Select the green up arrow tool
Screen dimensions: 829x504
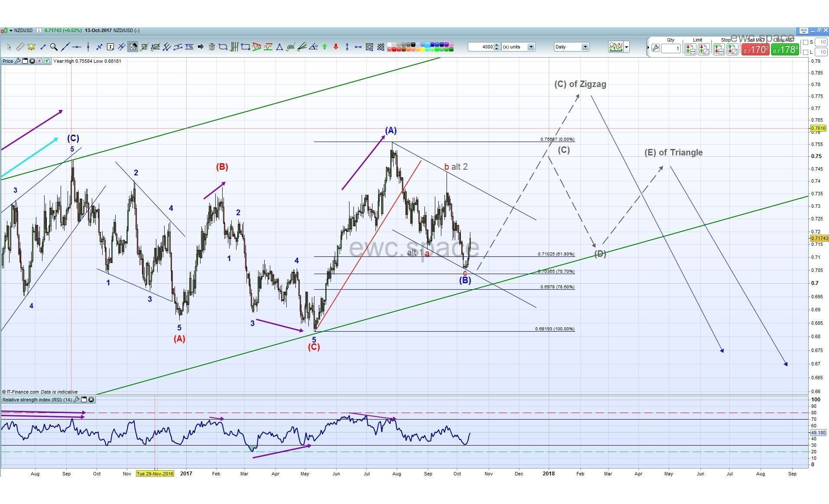324,47
